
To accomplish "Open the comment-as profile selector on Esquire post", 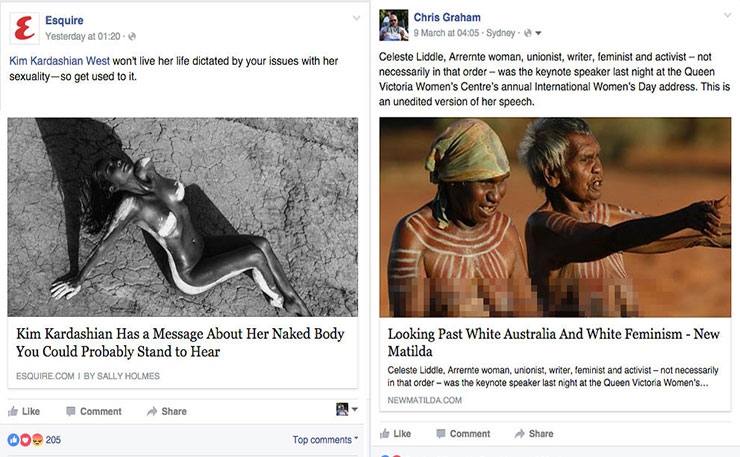I will pyautogui.click(x=347, y=409).
